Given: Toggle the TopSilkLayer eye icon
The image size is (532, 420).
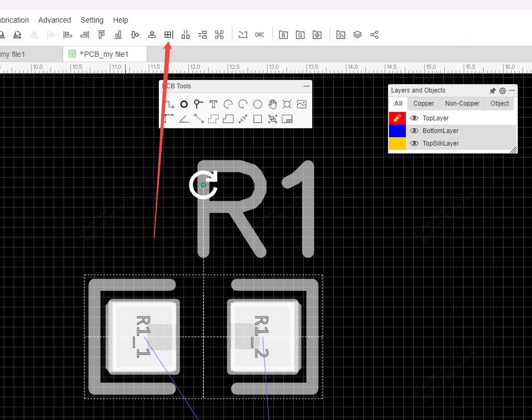Looking at the screenshot, I should (x=414, y=144).
